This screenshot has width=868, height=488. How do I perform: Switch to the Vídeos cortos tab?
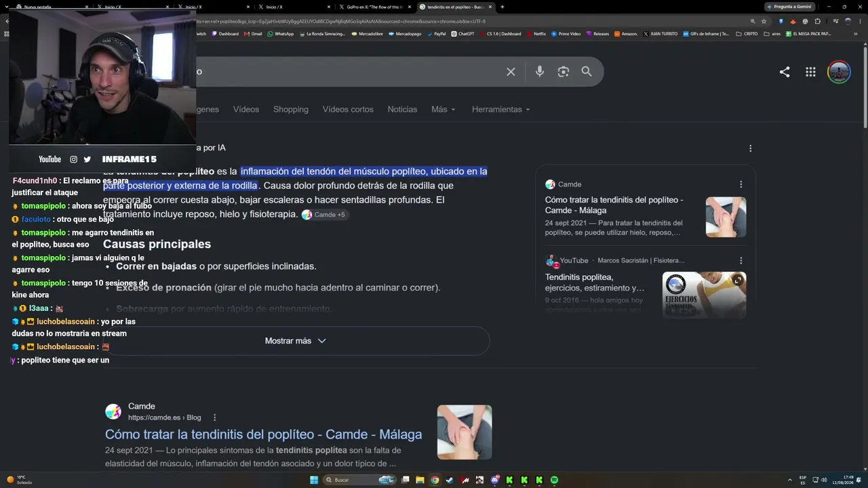point(348,109)
